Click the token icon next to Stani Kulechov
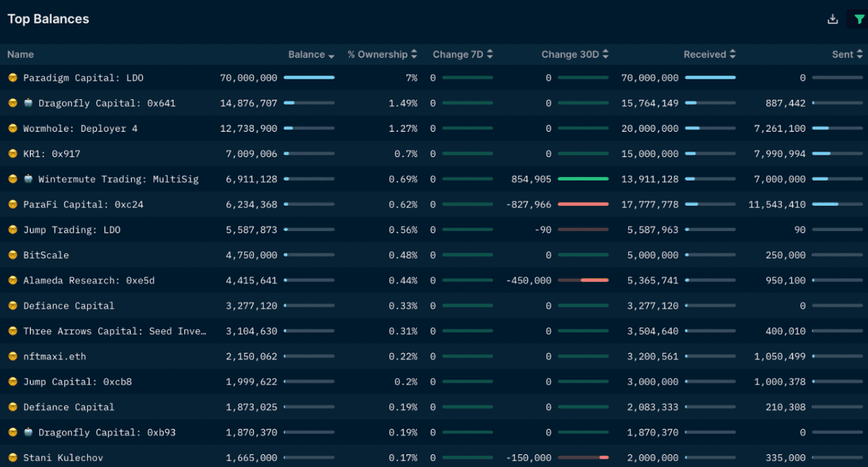Viewport: 868px width, 467px height. coord(11,457)
